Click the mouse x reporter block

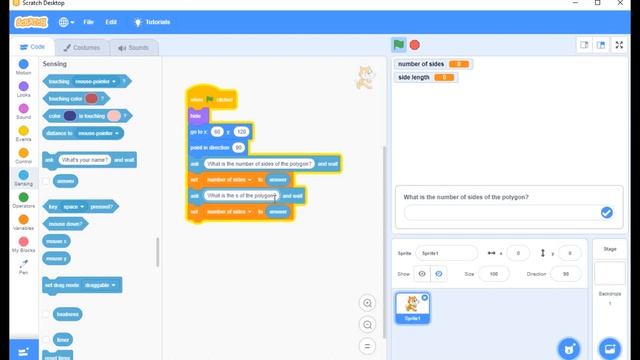coord(56,241)
